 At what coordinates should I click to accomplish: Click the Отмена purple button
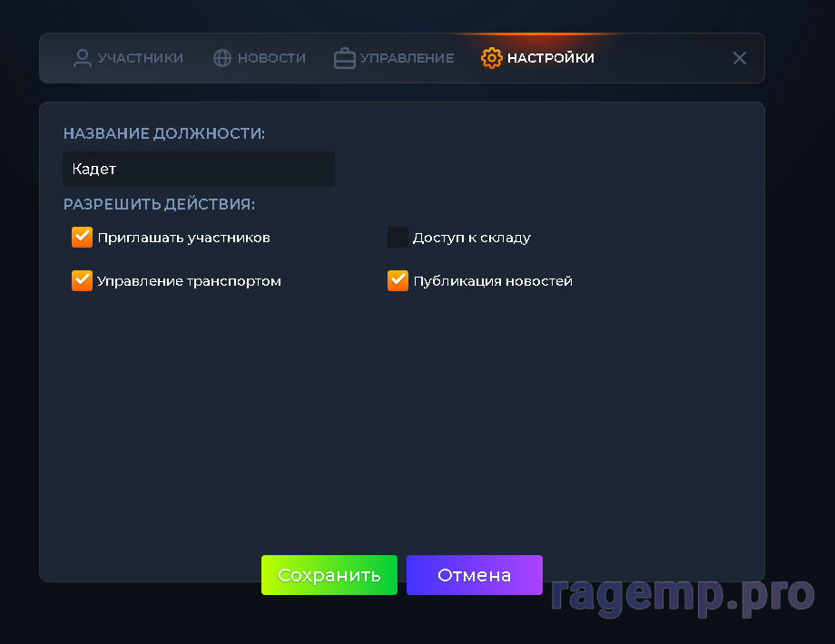point(475,575)
